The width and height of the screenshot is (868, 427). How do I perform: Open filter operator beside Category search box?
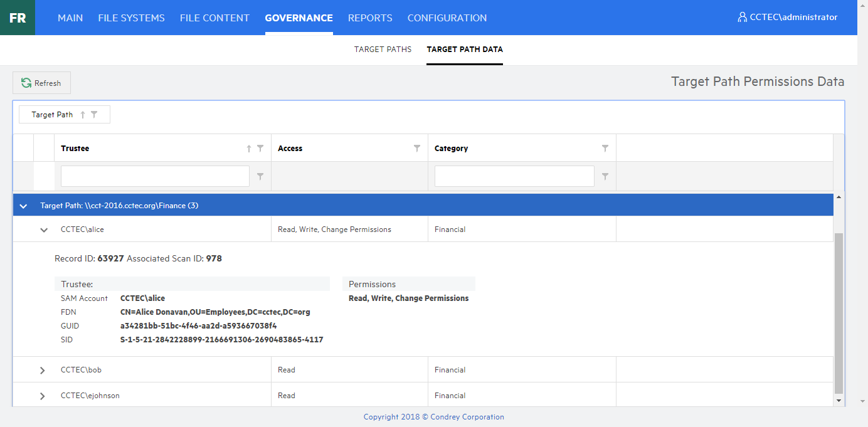pyautogui.click(x=605, y=177)
